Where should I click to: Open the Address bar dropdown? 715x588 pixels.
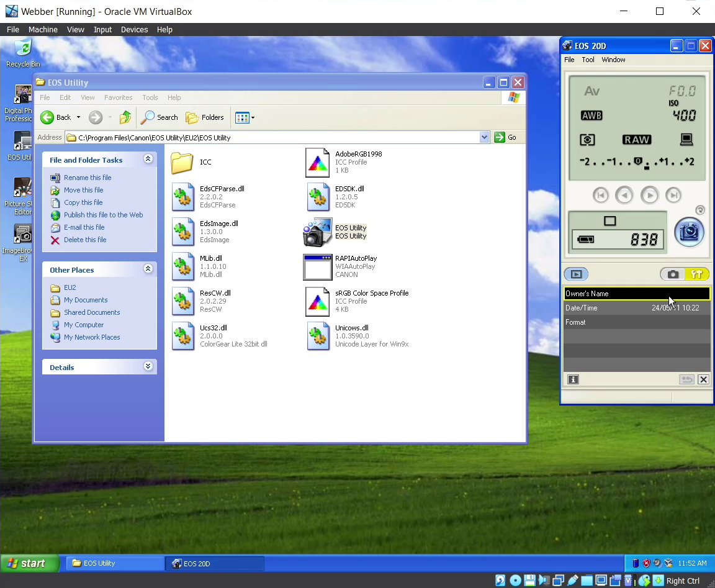(x=485, y=138)
